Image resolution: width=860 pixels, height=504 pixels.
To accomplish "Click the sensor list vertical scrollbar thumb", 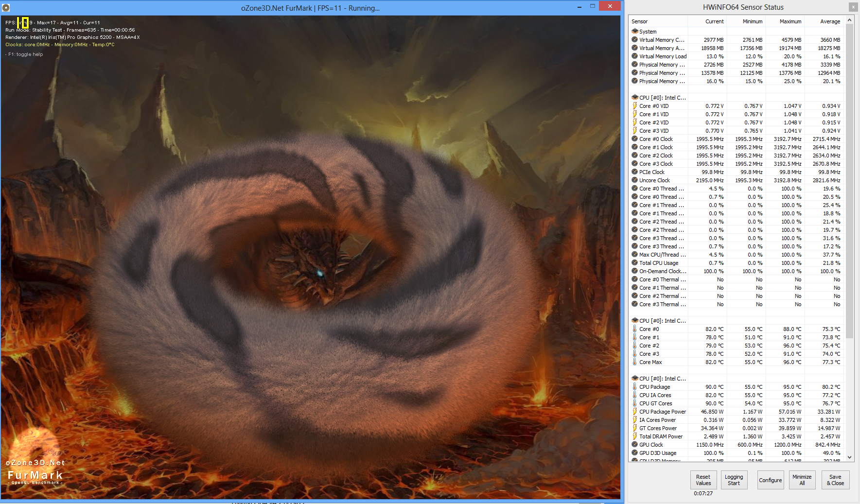I will [849, 181].
